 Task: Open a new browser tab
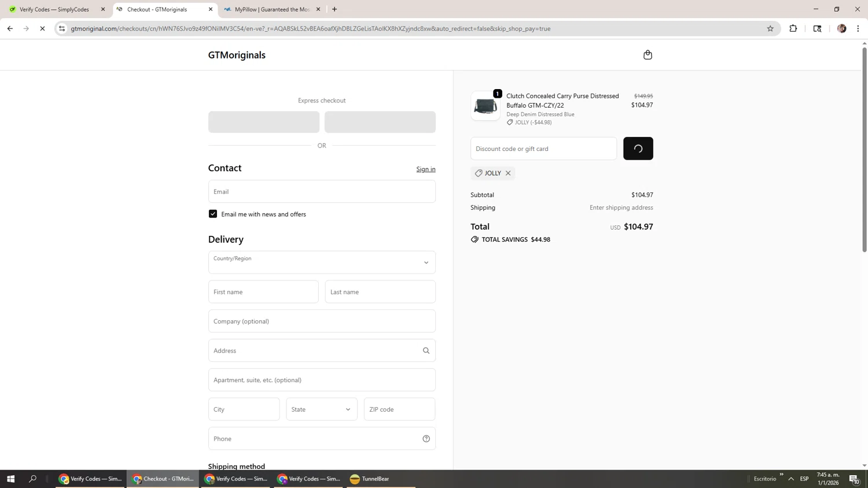(x=334, y=9)
